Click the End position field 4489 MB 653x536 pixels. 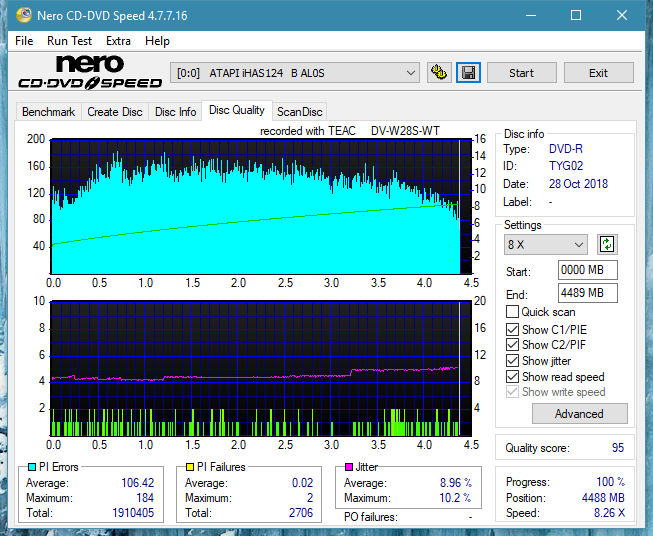point(587,293)
